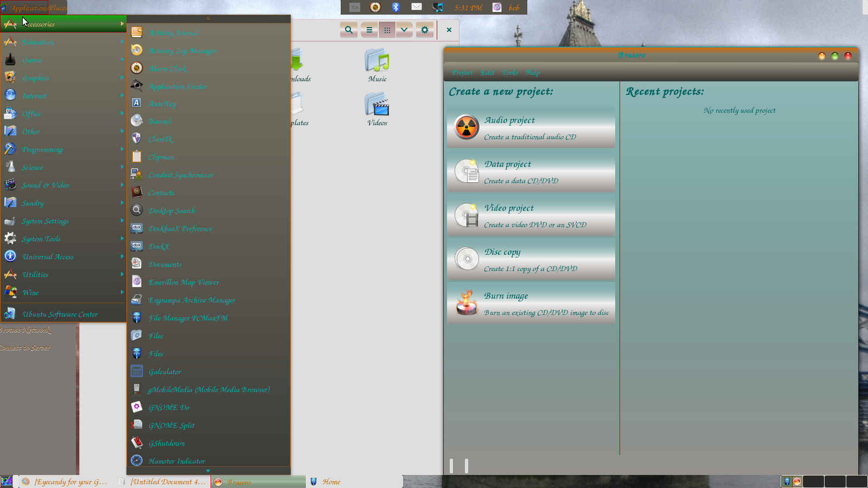Open Utilities category in menu
The image size is (868, 488).
tap(63, 274)
